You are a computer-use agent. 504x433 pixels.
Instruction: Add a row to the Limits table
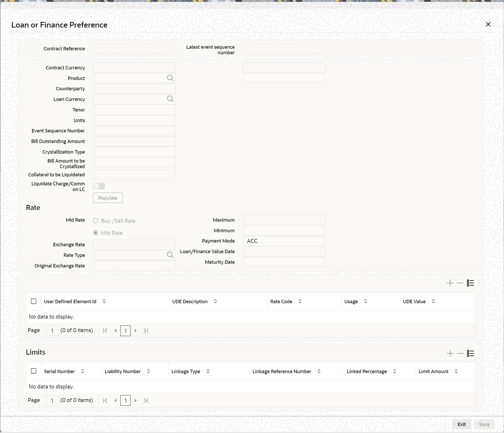tap(450, 353)
